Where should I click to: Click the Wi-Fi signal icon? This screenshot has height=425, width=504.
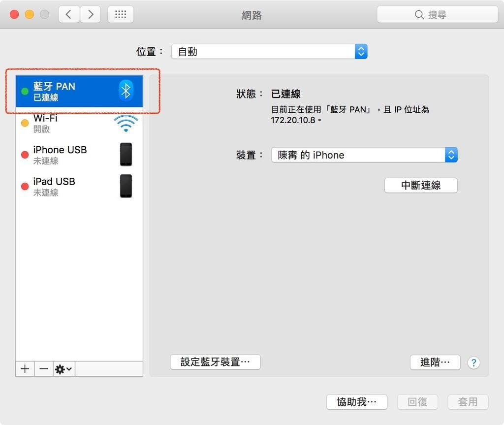126,124
